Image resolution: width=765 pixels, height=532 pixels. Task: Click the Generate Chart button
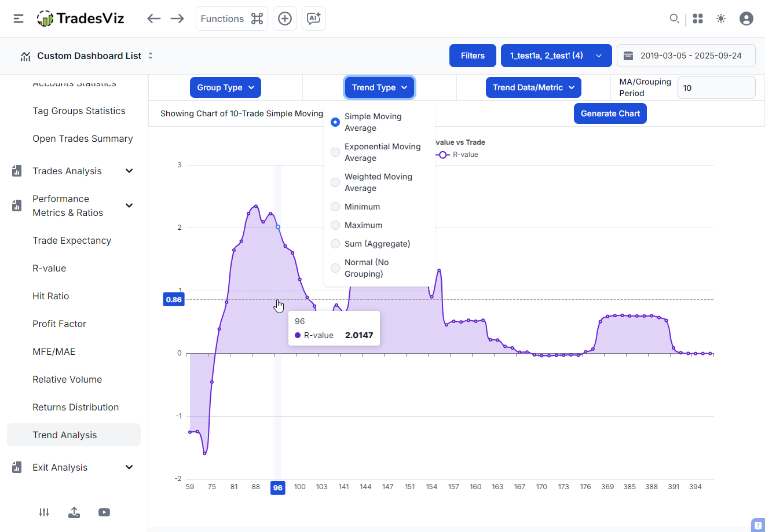coord(610,113)
